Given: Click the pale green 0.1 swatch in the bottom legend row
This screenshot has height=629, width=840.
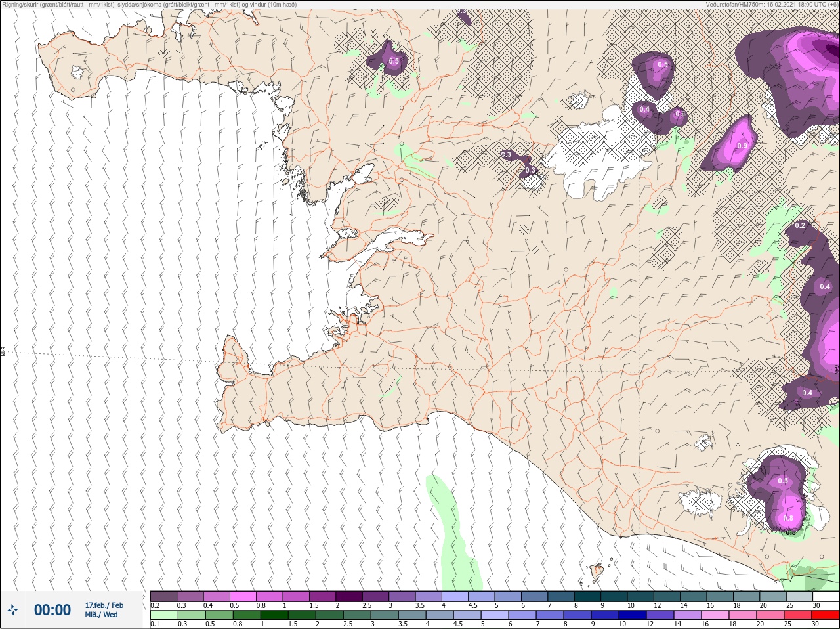Looking at the screenshot, I should tap(163, 615).
